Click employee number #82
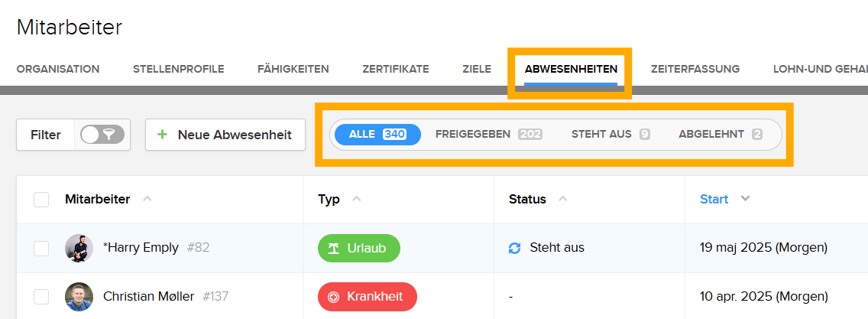 [x=198, y=248]
